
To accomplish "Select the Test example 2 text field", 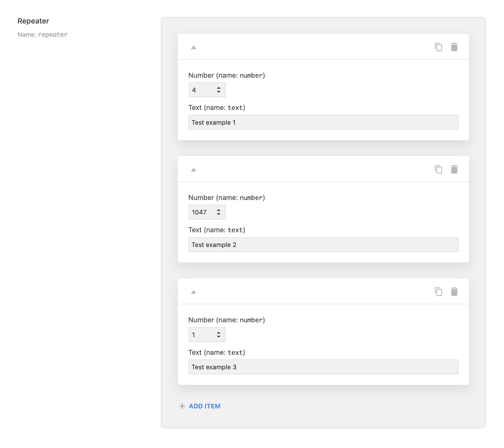I will [x=323, y=245].
